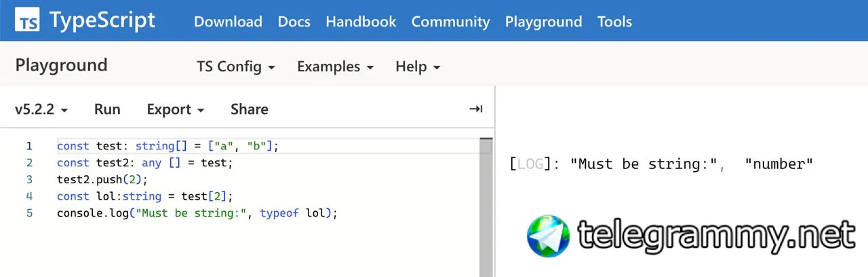
Task: Click the "number" output value
Action: 778,164
